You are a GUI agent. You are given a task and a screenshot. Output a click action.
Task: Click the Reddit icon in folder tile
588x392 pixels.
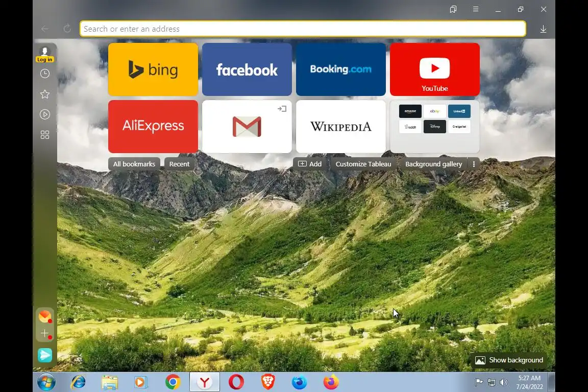pyautogui.click(x=410, y=127)
